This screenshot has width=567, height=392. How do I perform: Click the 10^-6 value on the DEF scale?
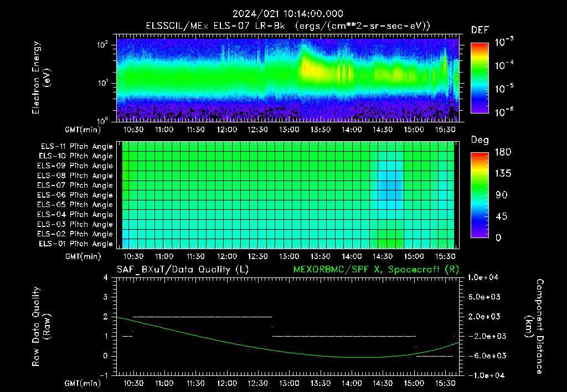coord(504,112)
